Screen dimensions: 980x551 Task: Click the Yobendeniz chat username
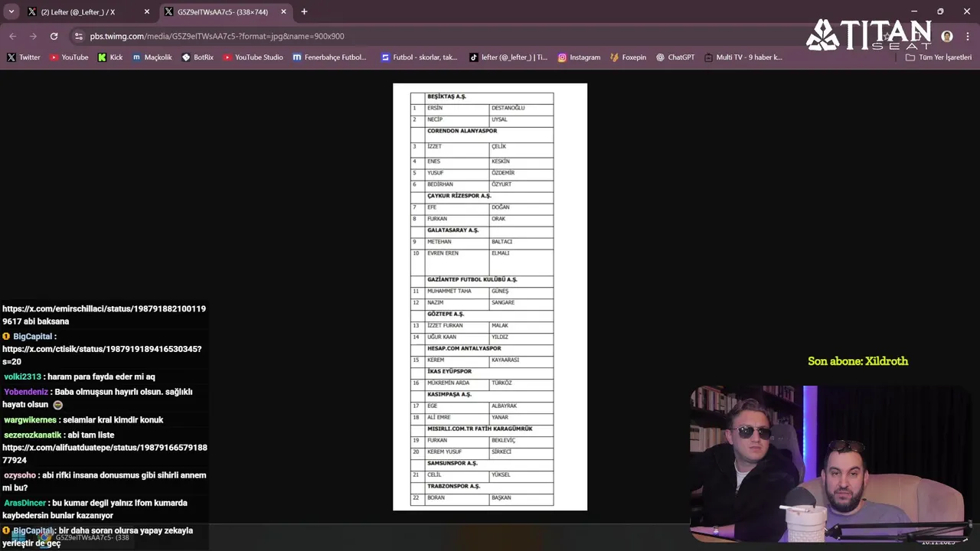[x=25, y=392]
